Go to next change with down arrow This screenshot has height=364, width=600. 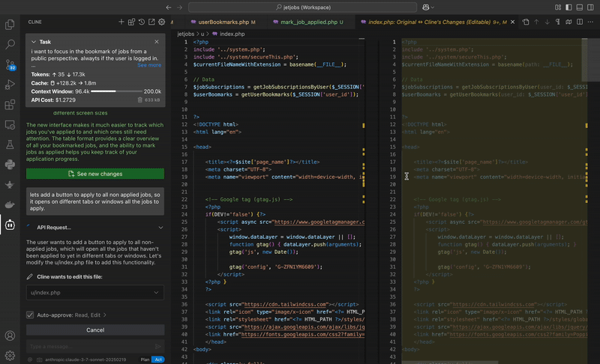[547, 22]
